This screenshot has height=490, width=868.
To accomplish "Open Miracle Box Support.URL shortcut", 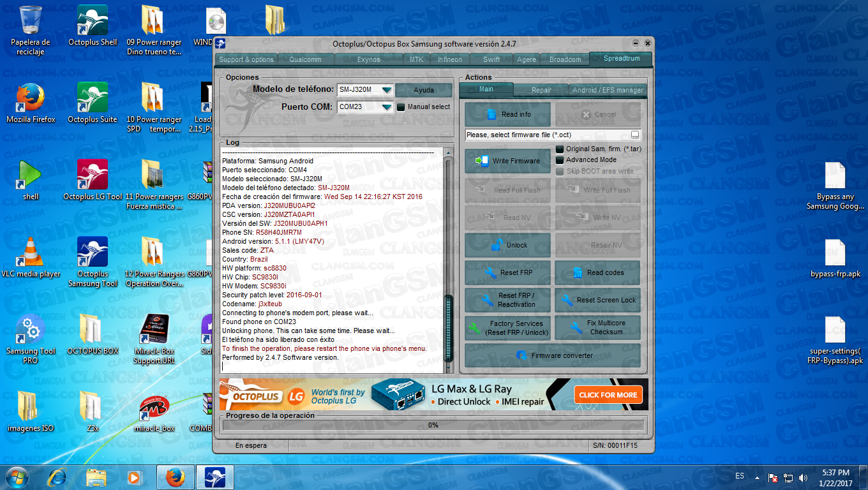I will point(154,339).
